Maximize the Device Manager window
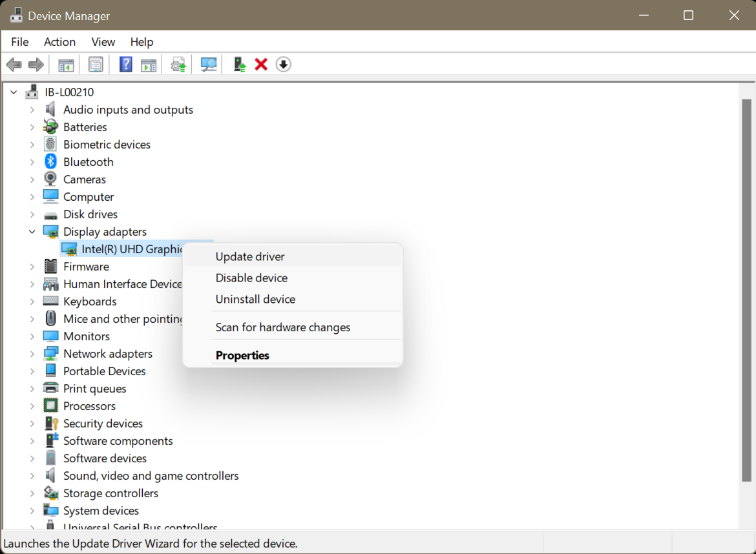 coord(689,15)
